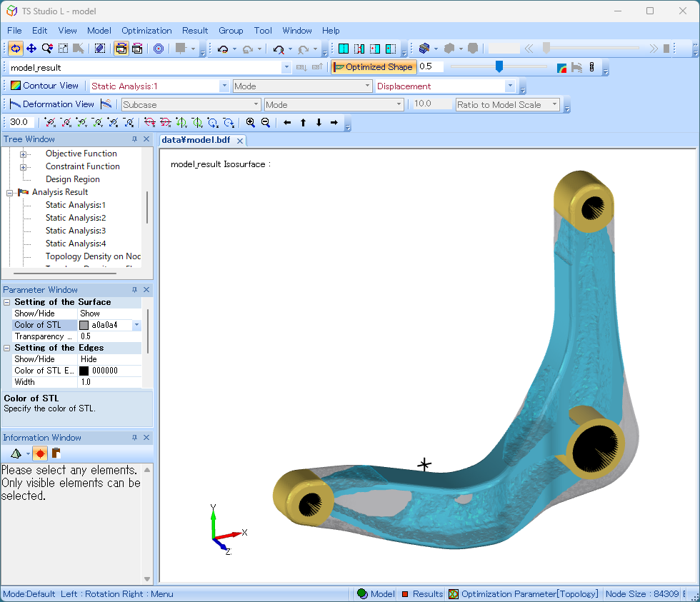Toggle Contour View
This screenshot has height=602, width=700.
44,86
